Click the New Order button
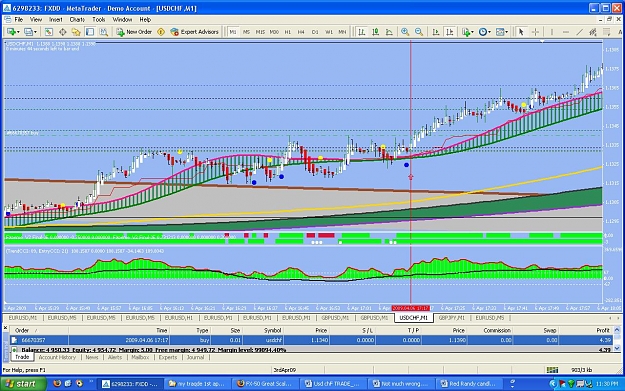 click(134, 32)
